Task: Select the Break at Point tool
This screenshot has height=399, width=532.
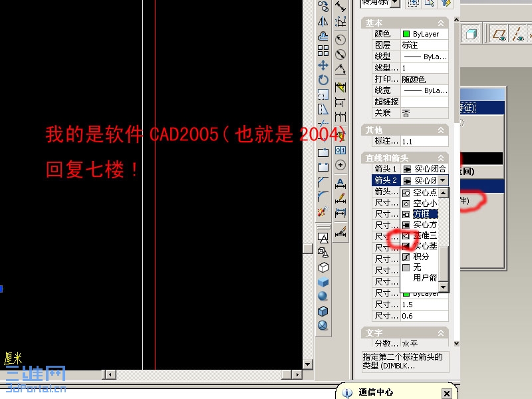Action: point(323,153)
